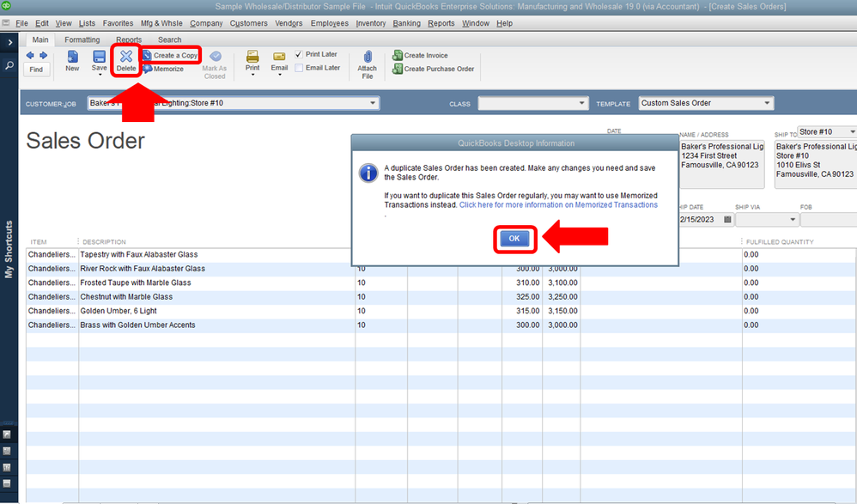Switch to the Search tab
Viewport: 857px width, 504px height.
point(169,39)
